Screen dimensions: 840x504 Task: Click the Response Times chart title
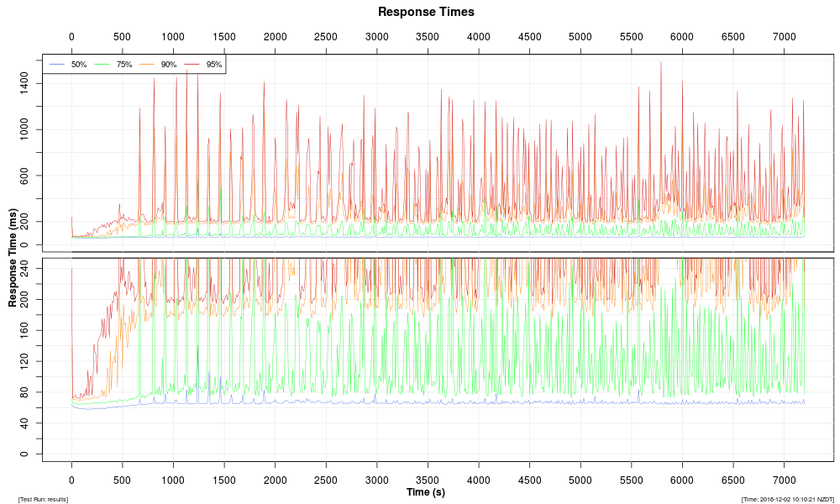(x=426, y=12)
